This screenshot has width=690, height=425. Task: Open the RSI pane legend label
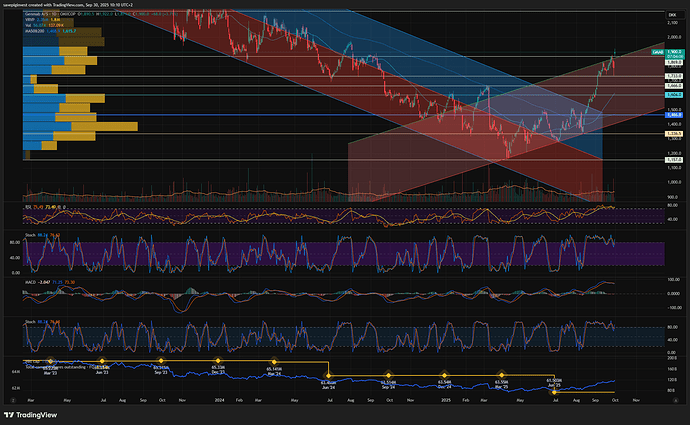click(28, 208)
